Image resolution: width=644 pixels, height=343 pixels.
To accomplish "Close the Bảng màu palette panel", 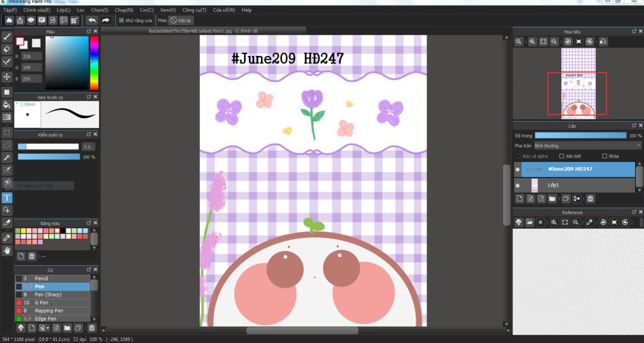I will click(96, 223).
